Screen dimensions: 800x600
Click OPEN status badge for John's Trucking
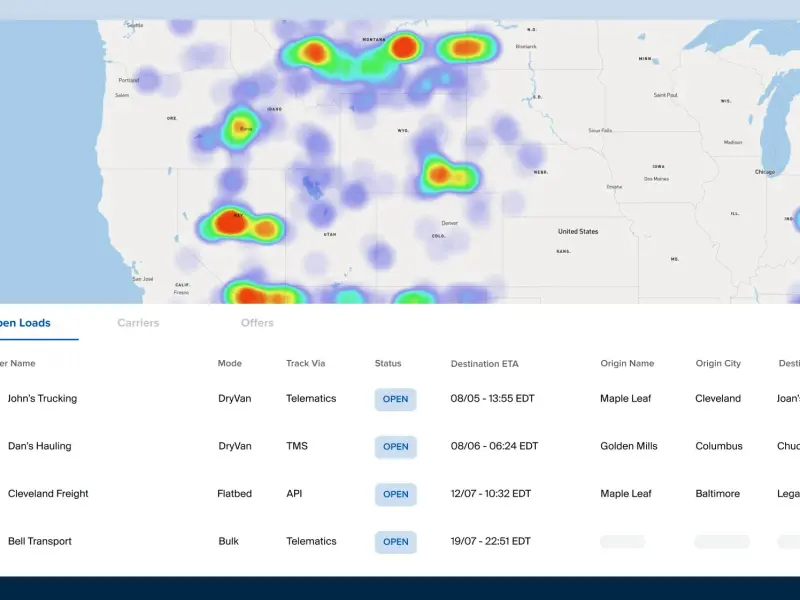(x=395, y=399)
